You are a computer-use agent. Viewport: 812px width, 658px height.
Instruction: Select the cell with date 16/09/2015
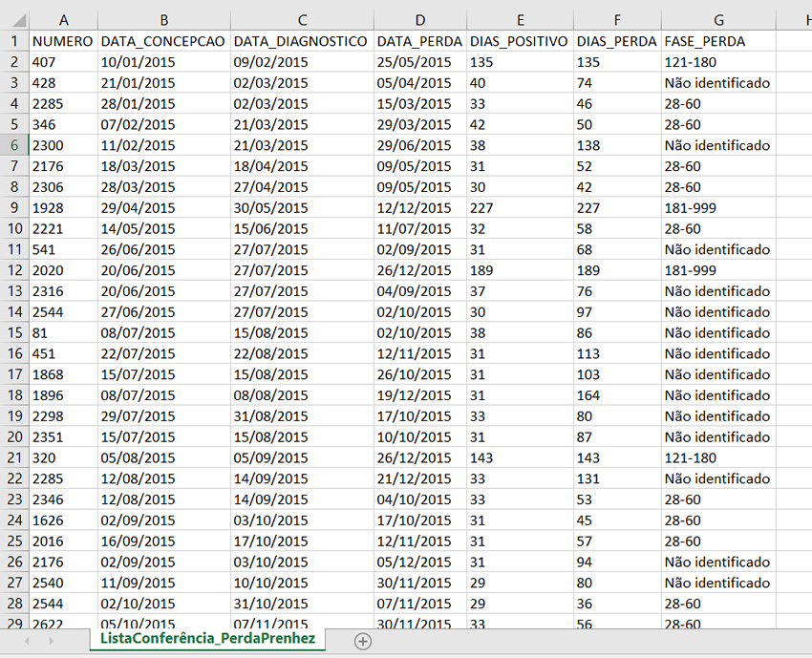tap(164, 541)
